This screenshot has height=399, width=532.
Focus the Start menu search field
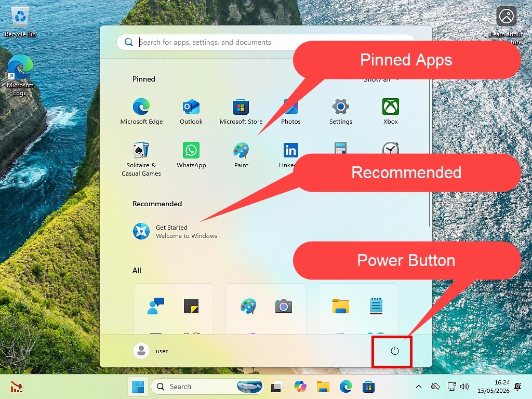(x=266, y=42)
